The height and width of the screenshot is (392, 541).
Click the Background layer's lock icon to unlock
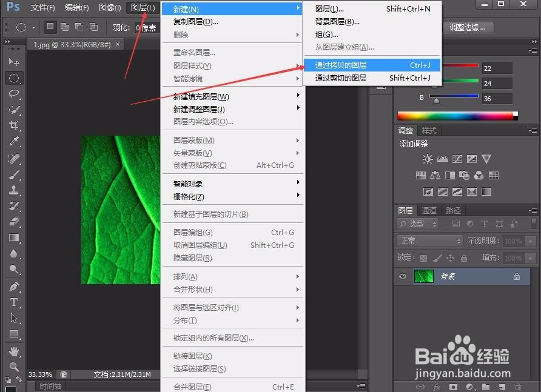[516, 277]
